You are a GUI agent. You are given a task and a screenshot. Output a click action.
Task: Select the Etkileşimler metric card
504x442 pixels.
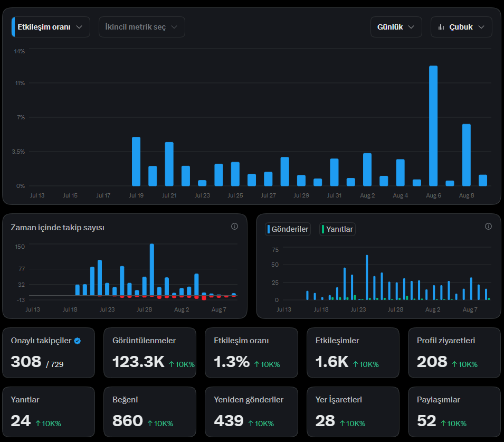[x=353, y=353]
